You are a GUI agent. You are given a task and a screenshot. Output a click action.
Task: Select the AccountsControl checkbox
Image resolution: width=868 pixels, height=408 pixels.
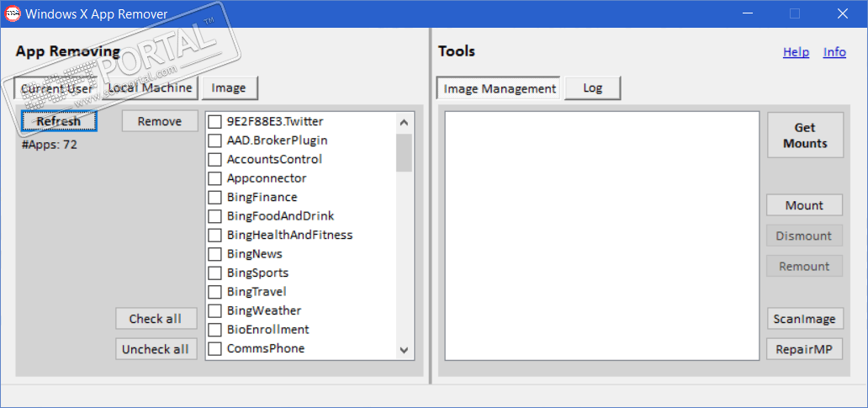point(214,160)
